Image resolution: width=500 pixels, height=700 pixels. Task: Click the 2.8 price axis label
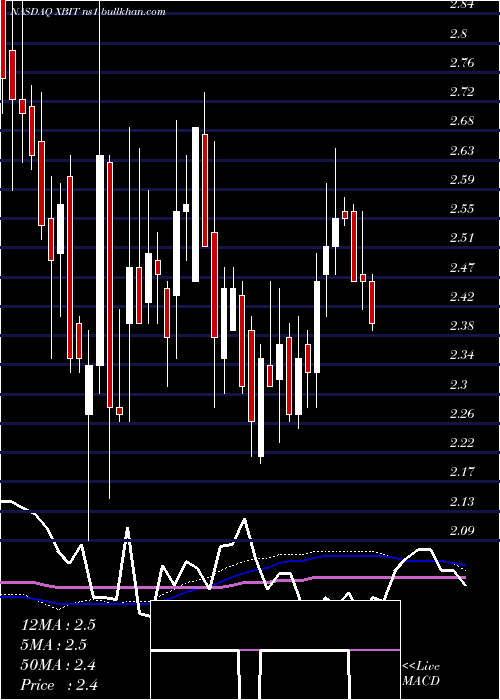(458, 34)
